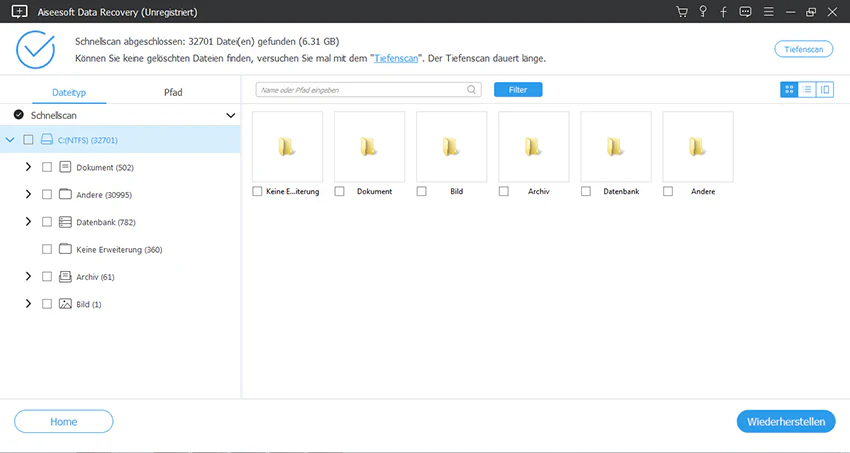The width and height of the screenshot is (850, 453).
Task: Select the Andere (30995) row label
Action: point(104,195)
